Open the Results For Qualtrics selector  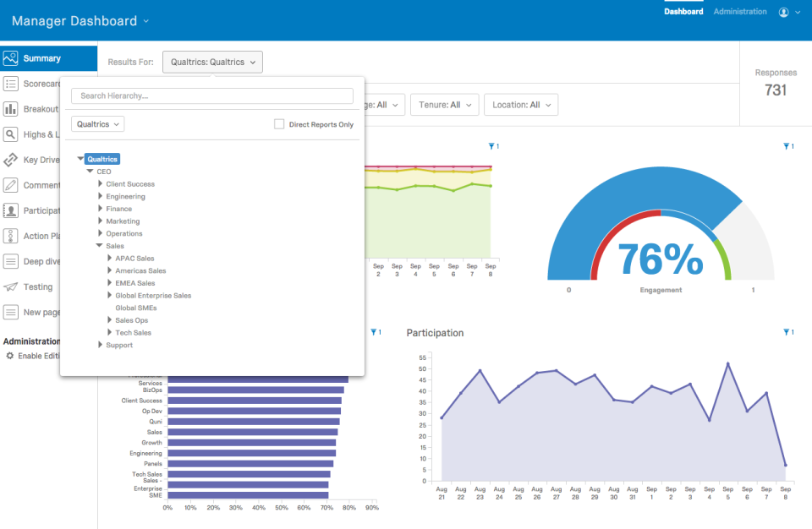coord(211,62)
